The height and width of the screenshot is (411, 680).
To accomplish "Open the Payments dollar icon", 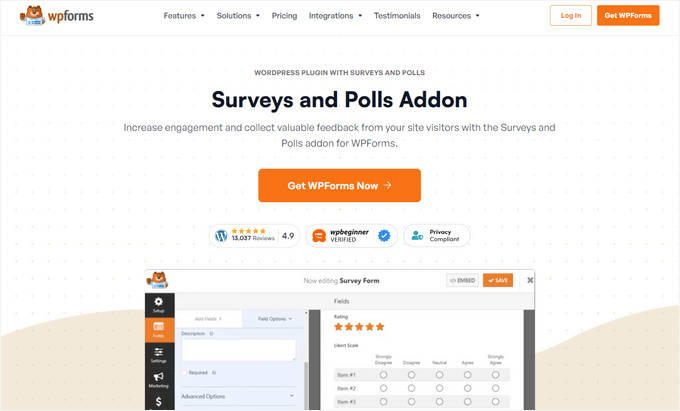I will [x=158, y=402].
